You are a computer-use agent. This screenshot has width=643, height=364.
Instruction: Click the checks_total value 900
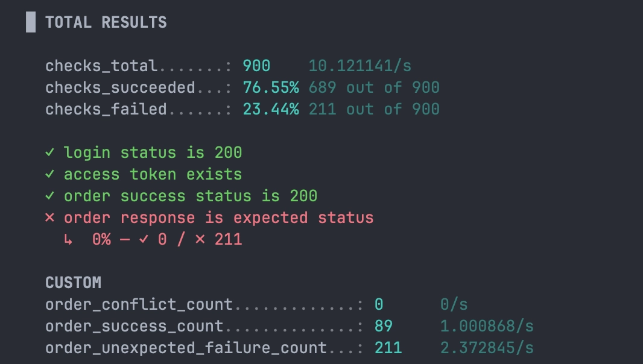(x=257, y=66)
